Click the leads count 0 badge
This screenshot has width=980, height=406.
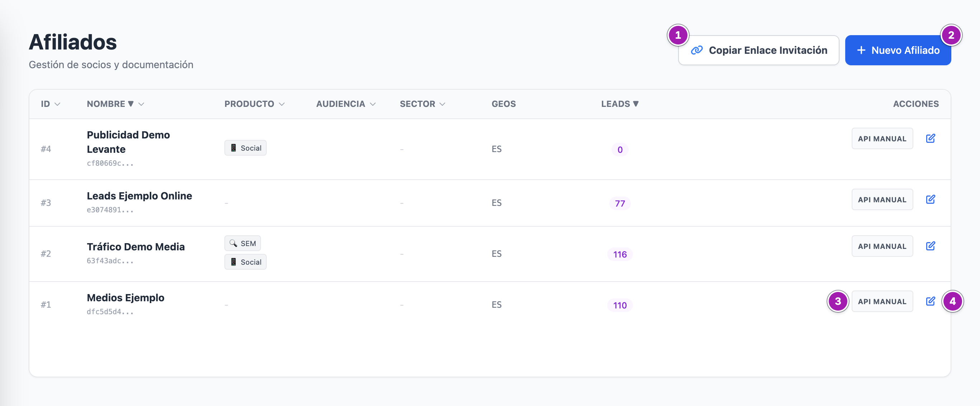pos(620,150)
